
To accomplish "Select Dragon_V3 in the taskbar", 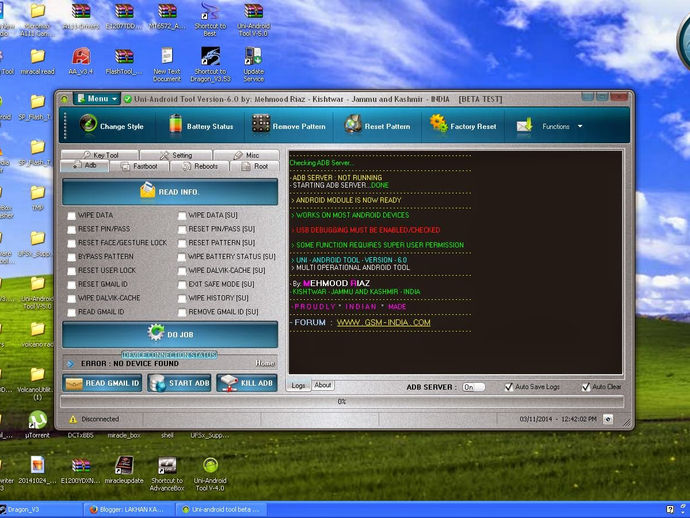I will coord(40,510).
